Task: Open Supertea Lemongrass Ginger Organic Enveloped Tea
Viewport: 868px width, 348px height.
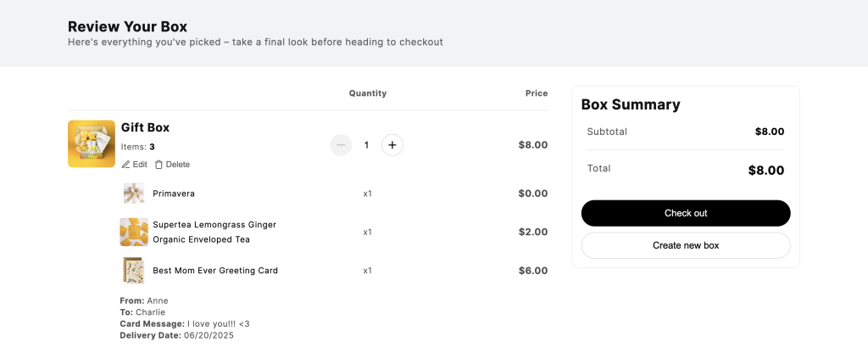Action: click(x=214, y=233)
